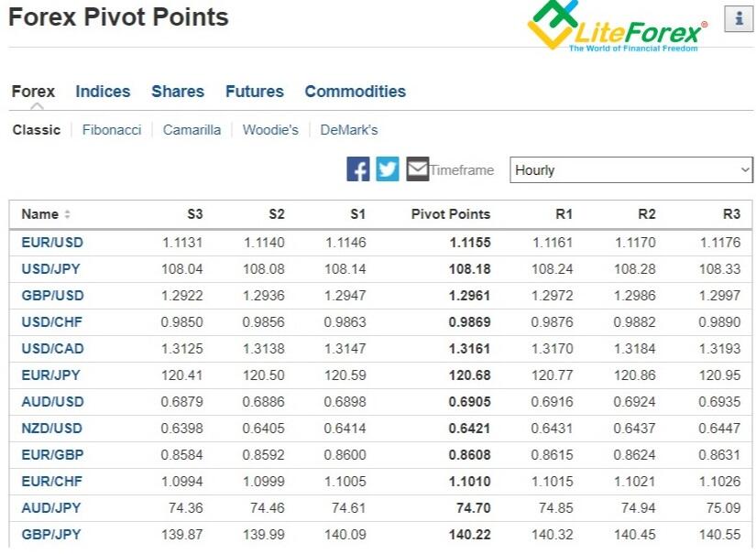Select the Camarilla pivot method
This screenshot has width=756, height=554.
click(192, 130)
